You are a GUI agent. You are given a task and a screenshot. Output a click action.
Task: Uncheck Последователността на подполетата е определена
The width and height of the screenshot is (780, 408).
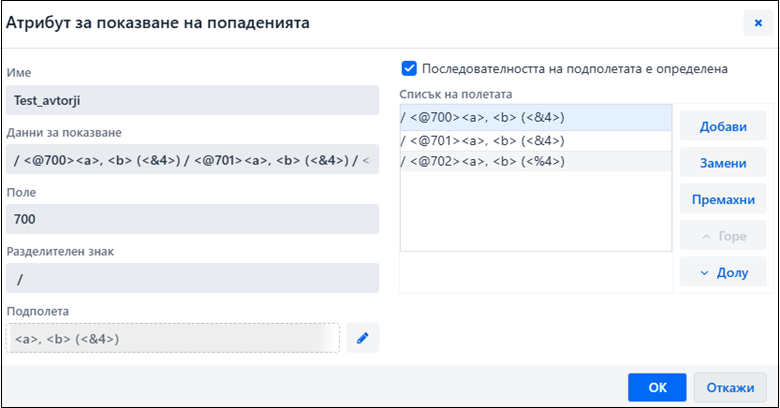(409, 69)
